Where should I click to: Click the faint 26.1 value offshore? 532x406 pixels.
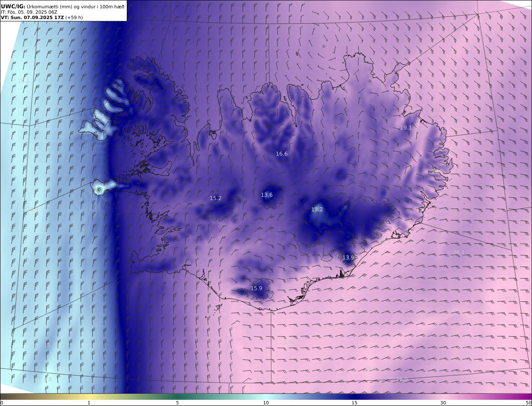(458, 252)
